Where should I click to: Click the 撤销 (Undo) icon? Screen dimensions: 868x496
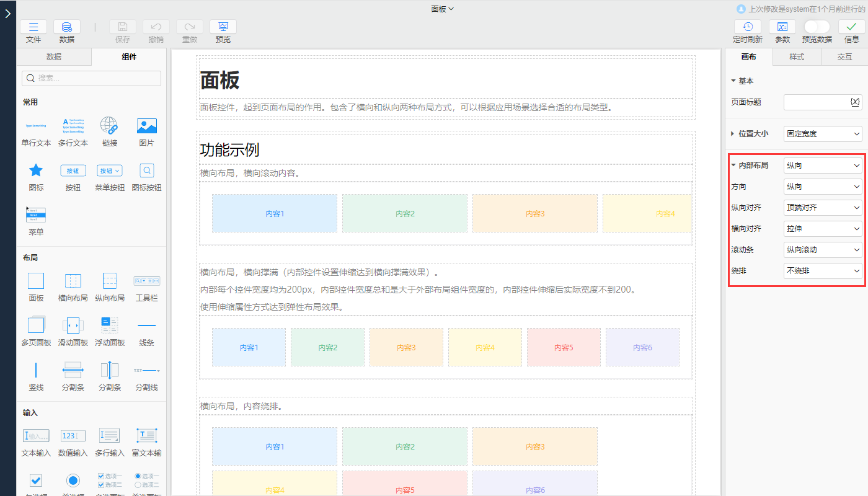click(x=156, y=27)
